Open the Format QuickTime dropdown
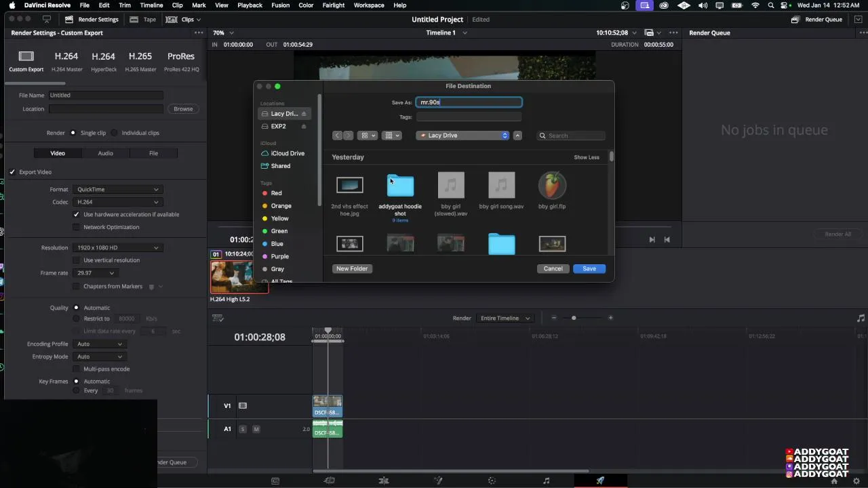868x488 pixels. 117,190
